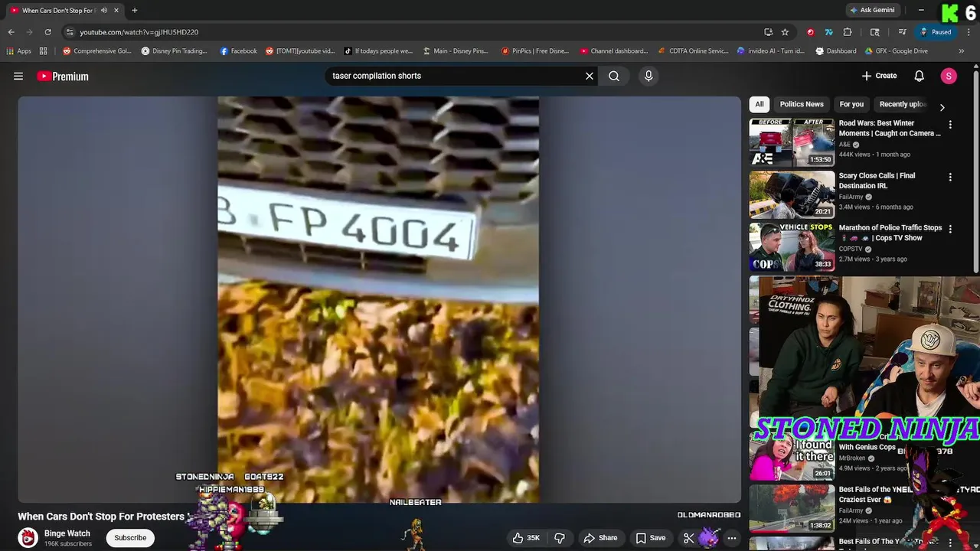
Task: Click the video player to toggle playback
Action: 378,299
